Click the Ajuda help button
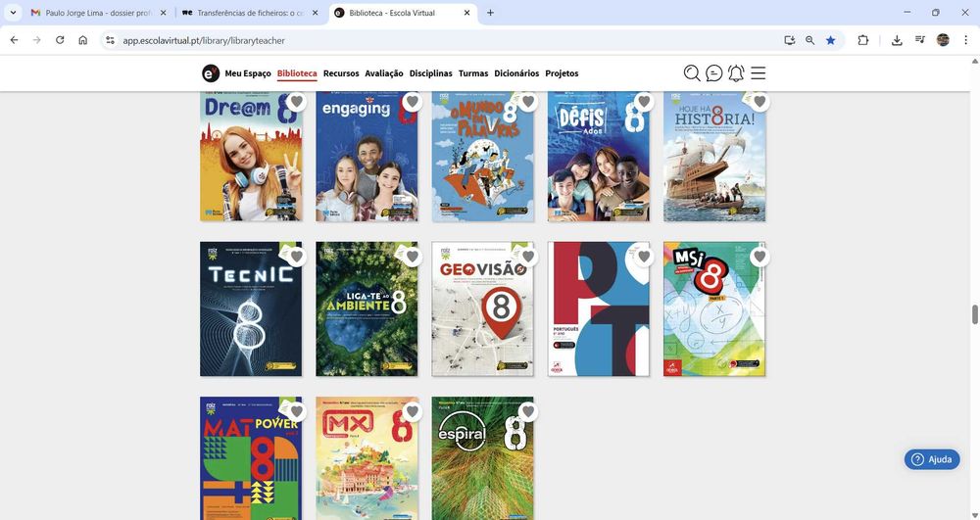Screen dimensions: 980x520 932,459
